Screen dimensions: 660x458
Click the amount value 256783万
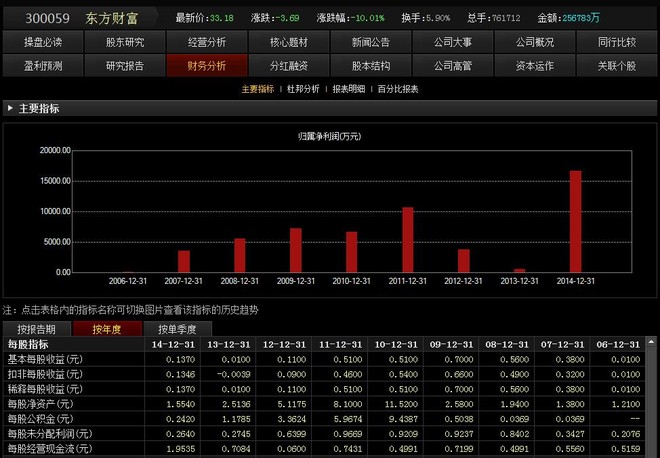581,18
